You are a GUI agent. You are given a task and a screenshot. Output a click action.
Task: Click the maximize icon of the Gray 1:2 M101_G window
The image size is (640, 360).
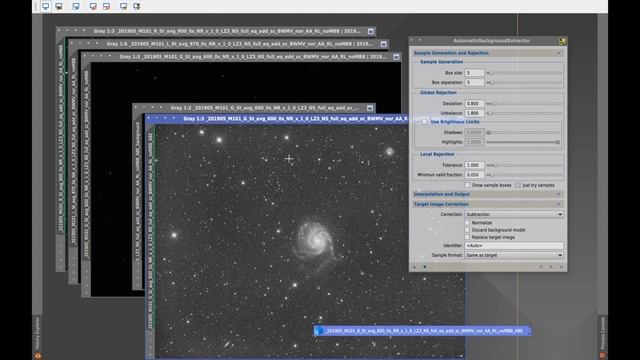(x=370, y=108)
